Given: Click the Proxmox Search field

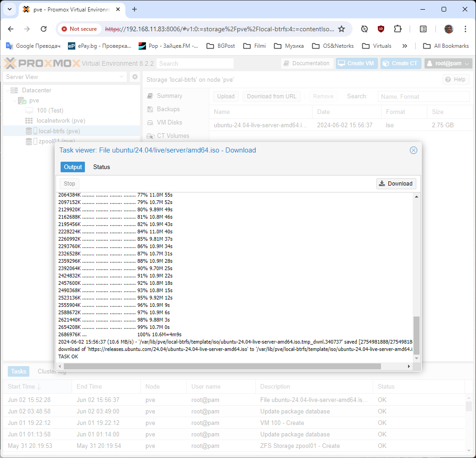Looking at the screenshot, I should click(195, 63).
